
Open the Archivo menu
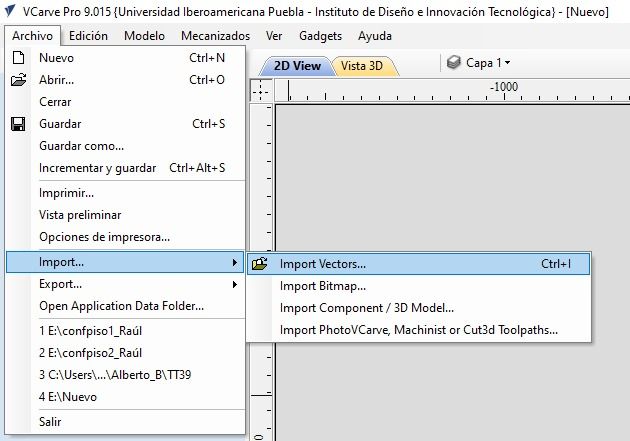point(33,36)
